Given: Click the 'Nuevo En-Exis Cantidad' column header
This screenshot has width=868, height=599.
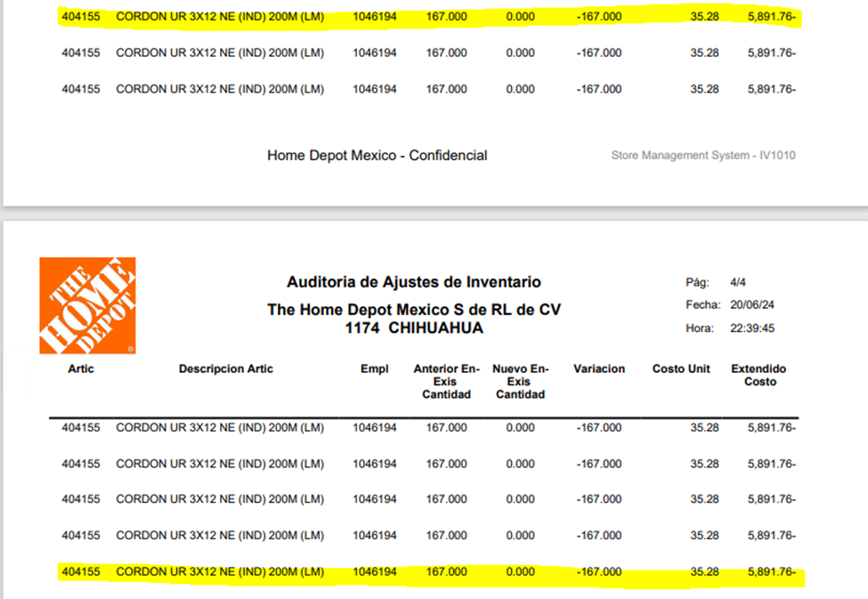Looking at the screenshot, I should click(x=521, y=382).
